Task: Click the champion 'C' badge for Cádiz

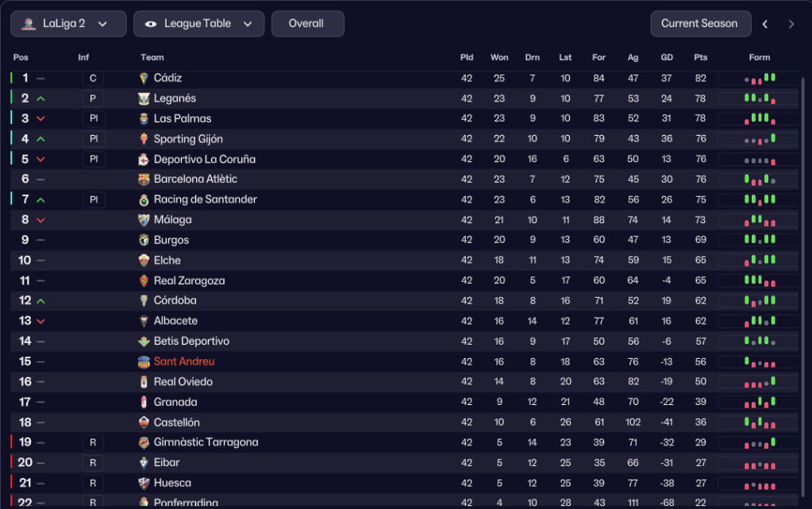Action: pyautogui.click(x=93, y=78)
